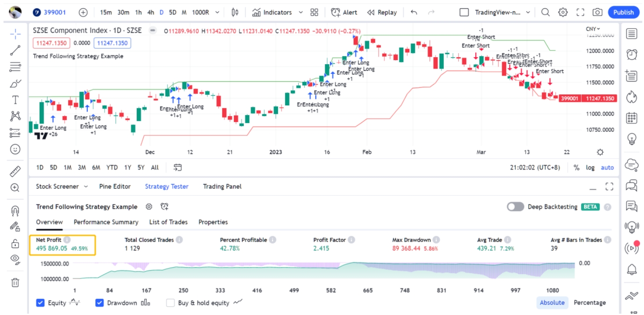This screenshot has height=315, width=644.
Task: Click the Publish button
Action: tap(623, 12)
